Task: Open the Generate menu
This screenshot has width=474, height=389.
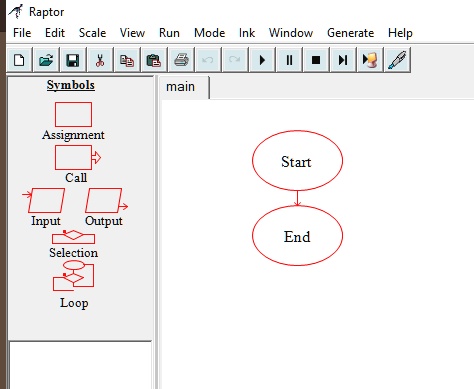Action: pyautogui.click(x=350, y=33)
